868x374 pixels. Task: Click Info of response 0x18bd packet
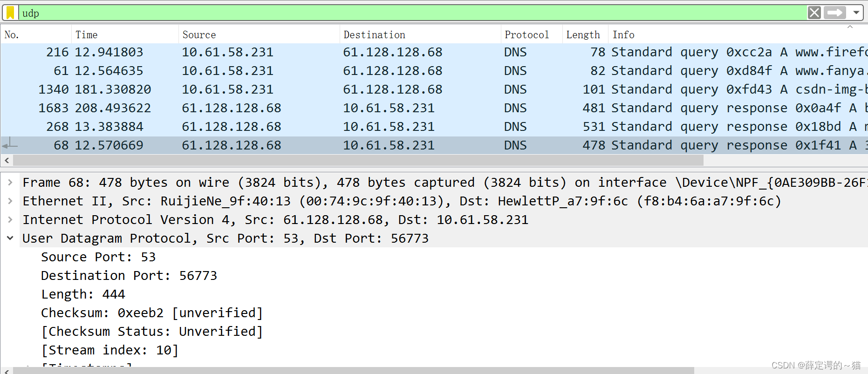[x=739, y=127]
